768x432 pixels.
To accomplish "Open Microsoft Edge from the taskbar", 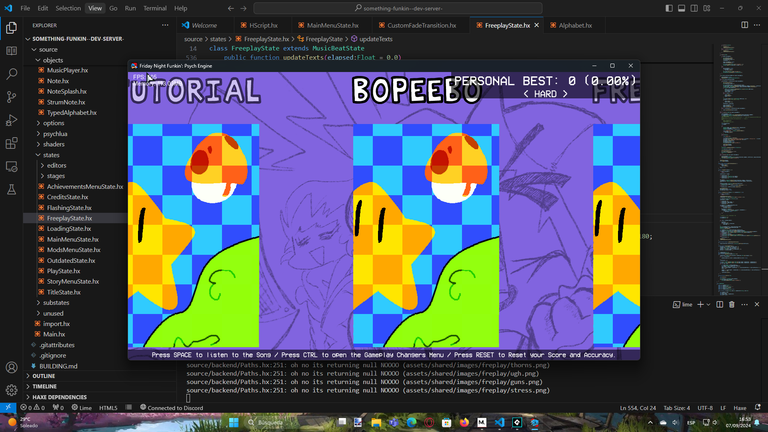I will [411, 422].
